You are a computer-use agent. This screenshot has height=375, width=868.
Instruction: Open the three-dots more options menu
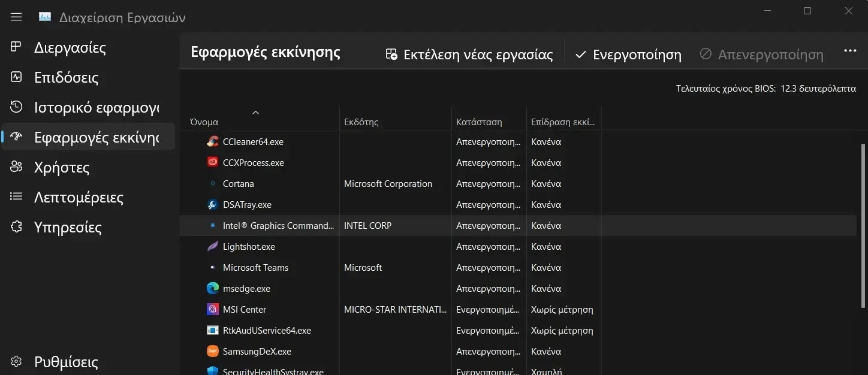[850, 52]
